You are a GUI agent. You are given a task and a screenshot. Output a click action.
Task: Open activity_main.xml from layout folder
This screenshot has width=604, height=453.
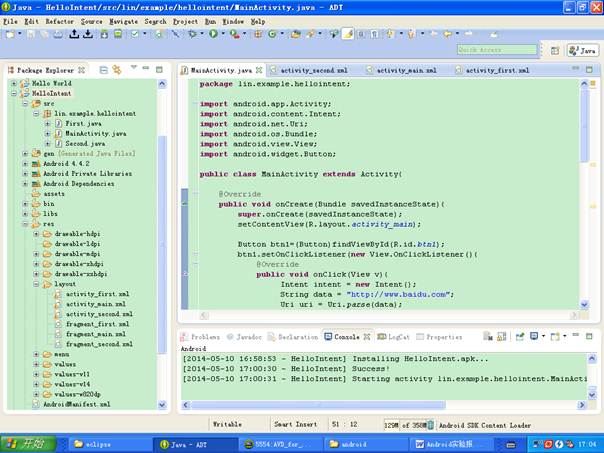[x=96, y=304]
